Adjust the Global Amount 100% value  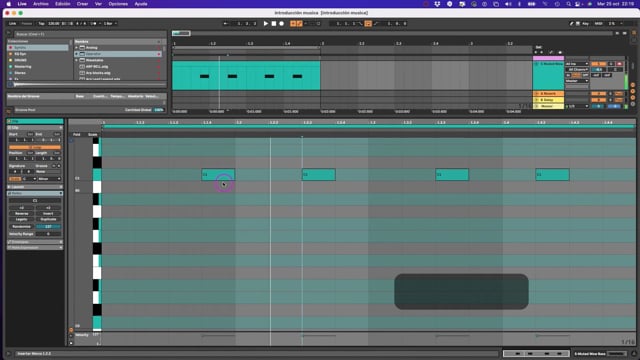pos(159,110)
